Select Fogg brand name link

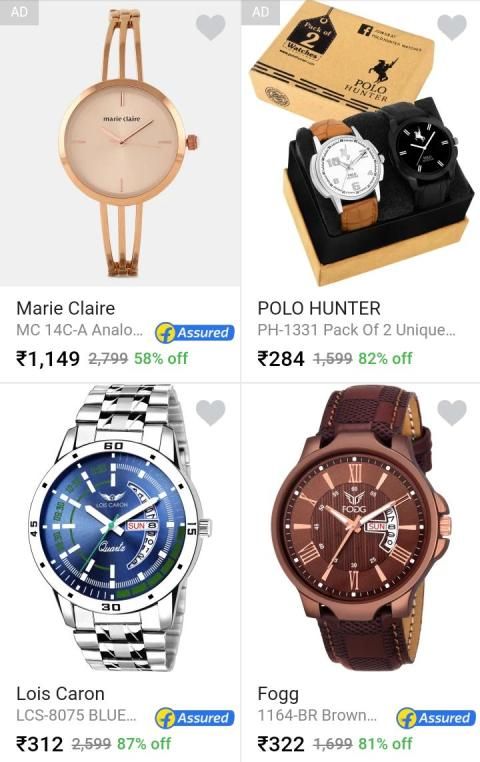coord(278,694)
